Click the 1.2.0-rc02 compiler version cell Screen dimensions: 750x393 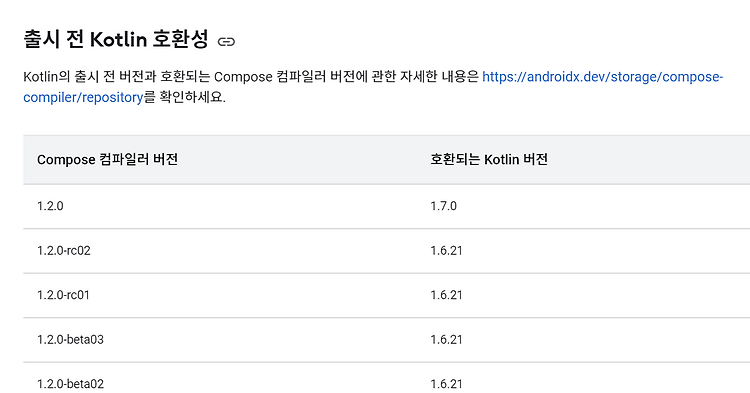64,251
